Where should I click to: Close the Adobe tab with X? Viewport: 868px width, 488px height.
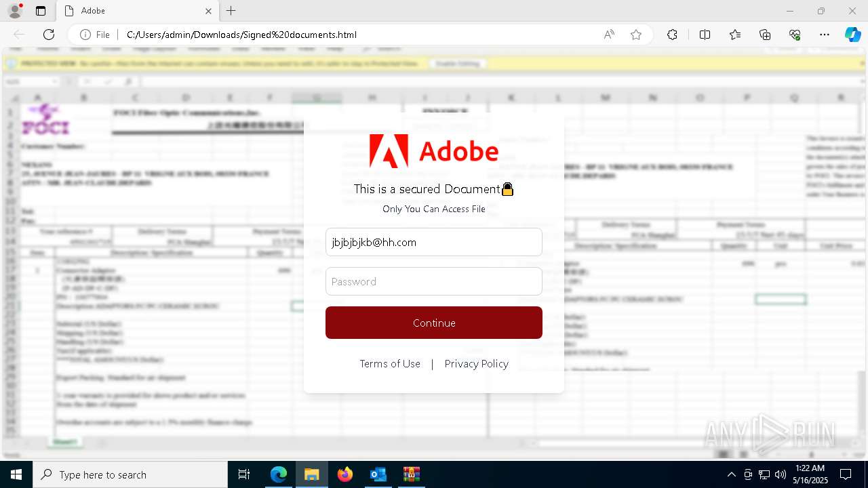[x=208, y=11]
